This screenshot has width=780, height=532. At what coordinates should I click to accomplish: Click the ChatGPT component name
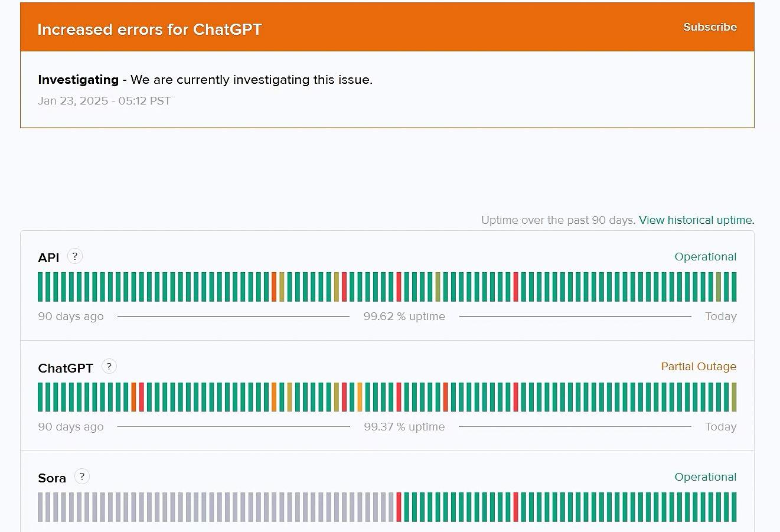(x=66, y=368)
